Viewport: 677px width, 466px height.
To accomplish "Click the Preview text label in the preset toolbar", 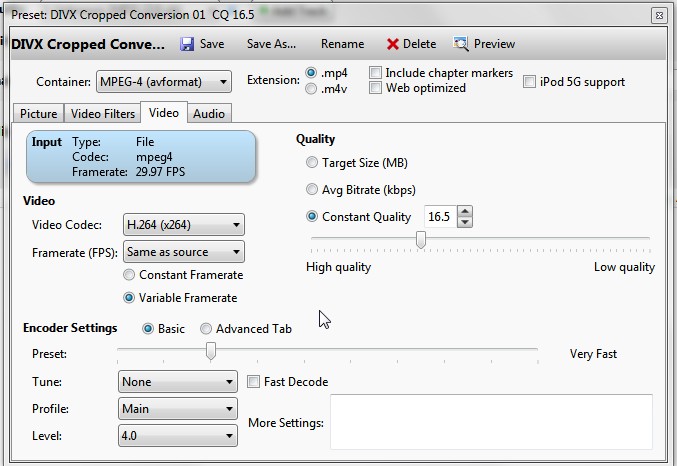I will tap(494, 44).
